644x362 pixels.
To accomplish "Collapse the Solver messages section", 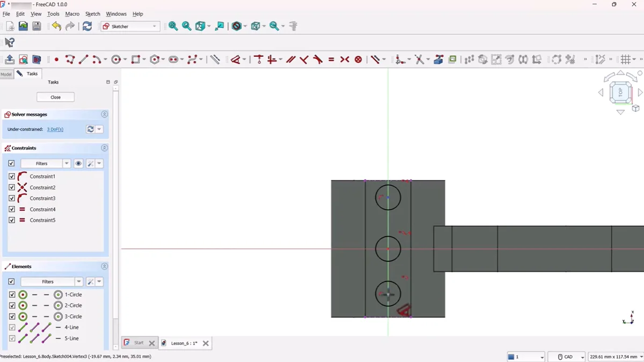I will coord(104,114).
